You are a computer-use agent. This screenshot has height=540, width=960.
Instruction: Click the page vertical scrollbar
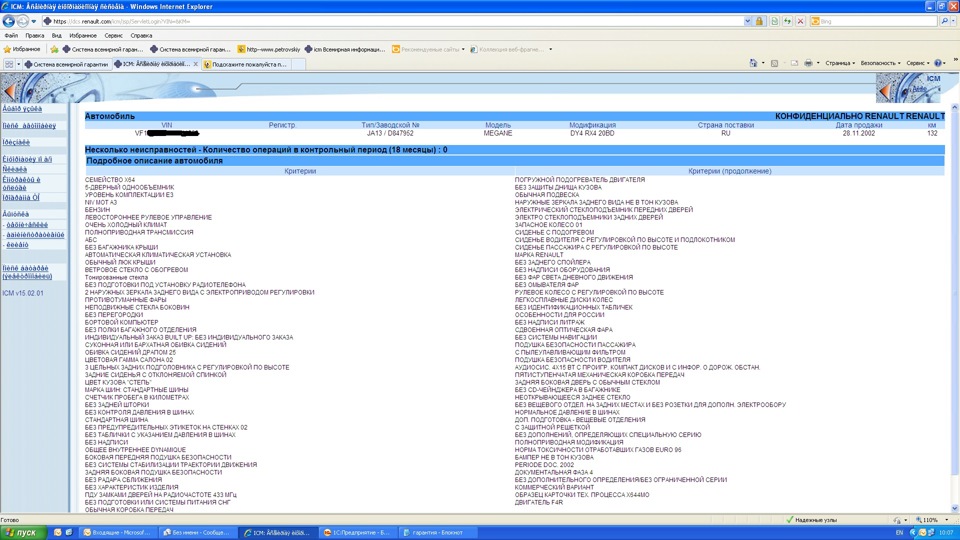[x=954, y=294]
